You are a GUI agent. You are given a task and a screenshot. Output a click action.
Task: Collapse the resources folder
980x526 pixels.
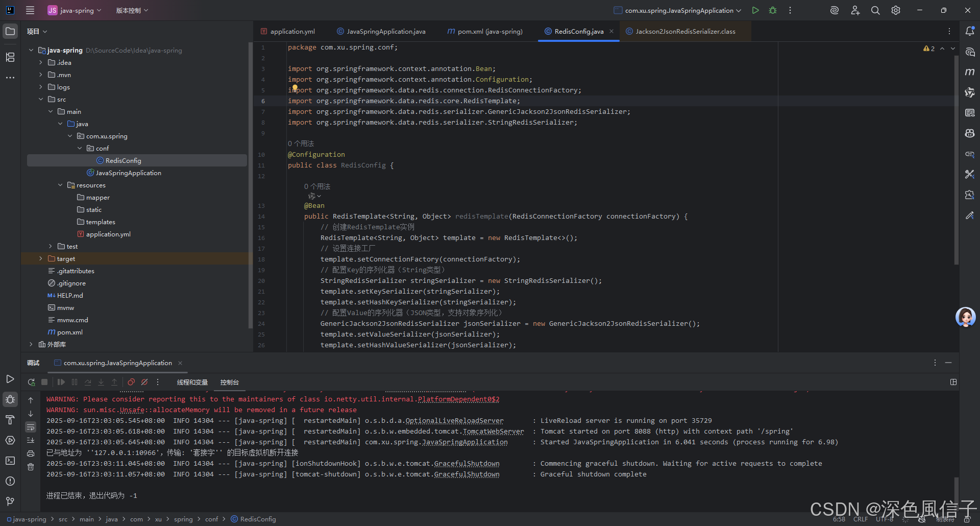pos(60,185)
